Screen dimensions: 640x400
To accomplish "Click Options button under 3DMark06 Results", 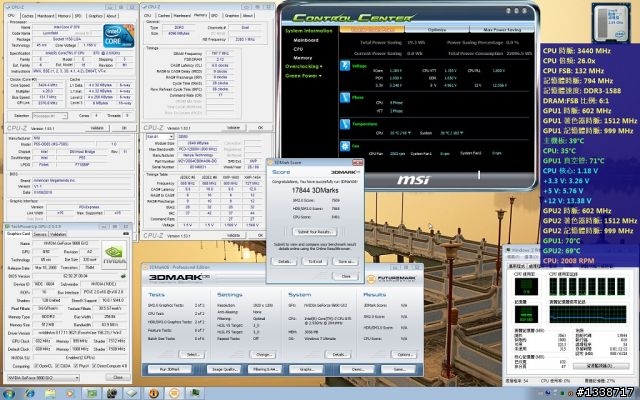I will 404,355.
